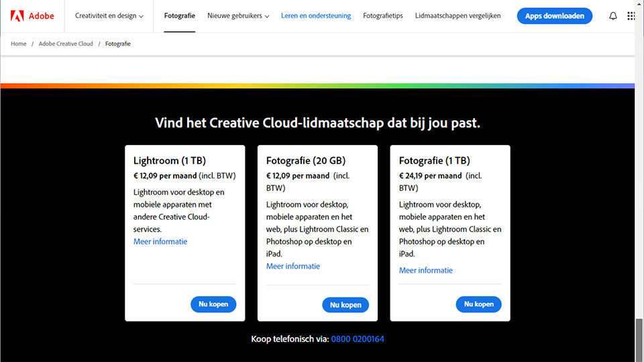Click the Fotografie (1 TB) plan title
644x362 pixels.
435,161
